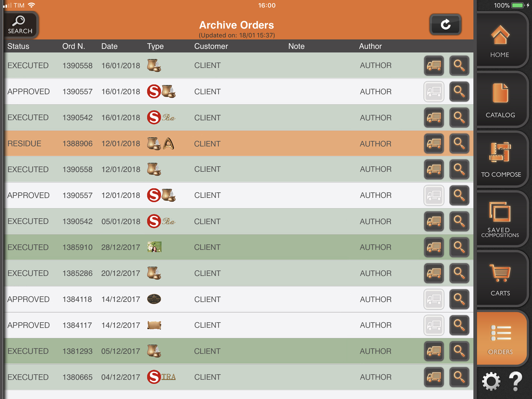Click the greyed truck icon for order 1384118
Screen dimensions: 532x399
click(434, 299)
